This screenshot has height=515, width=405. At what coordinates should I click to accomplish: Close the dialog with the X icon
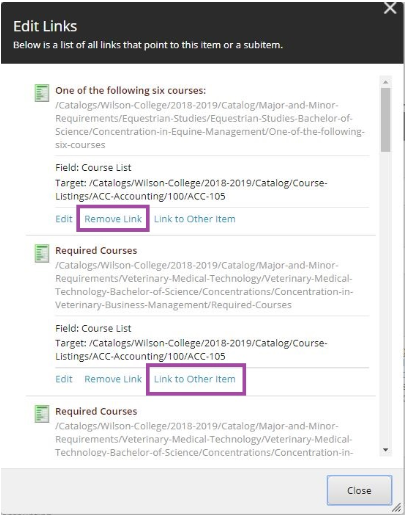[x=390, y=8]
